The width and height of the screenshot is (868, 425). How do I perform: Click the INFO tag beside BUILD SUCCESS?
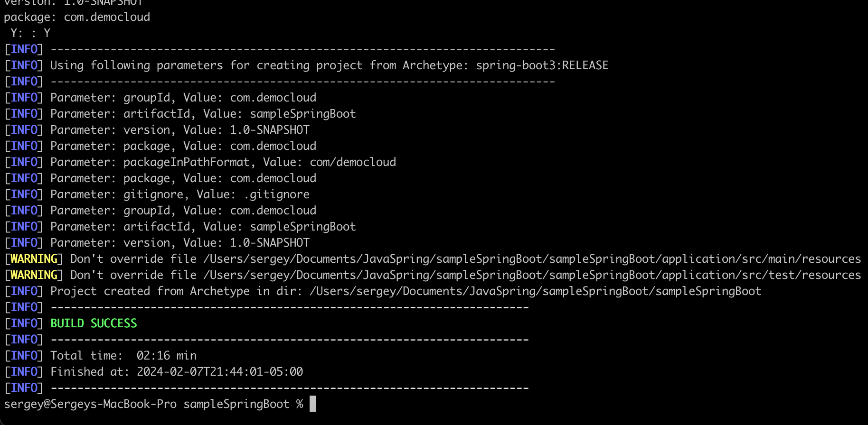click(24, 323)
